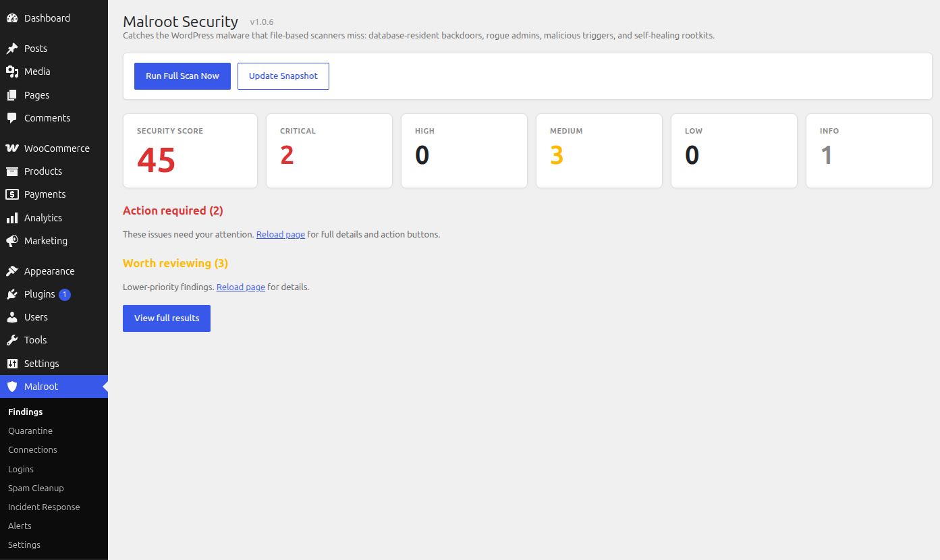The image size is (940, 560).
Task: Open the Malroot Quarantine submenu item
Action: pyautogui.click(x=30, y=430)
